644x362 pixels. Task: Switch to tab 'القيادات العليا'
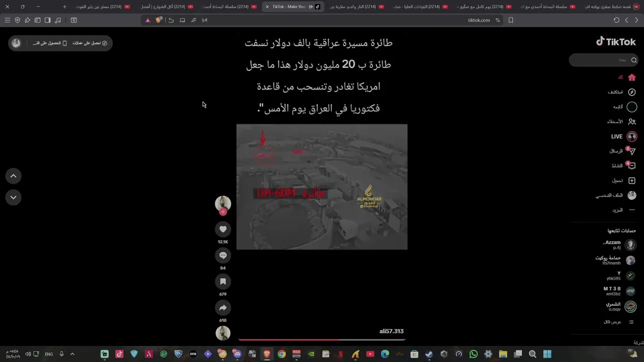click(x=420, y=7)
